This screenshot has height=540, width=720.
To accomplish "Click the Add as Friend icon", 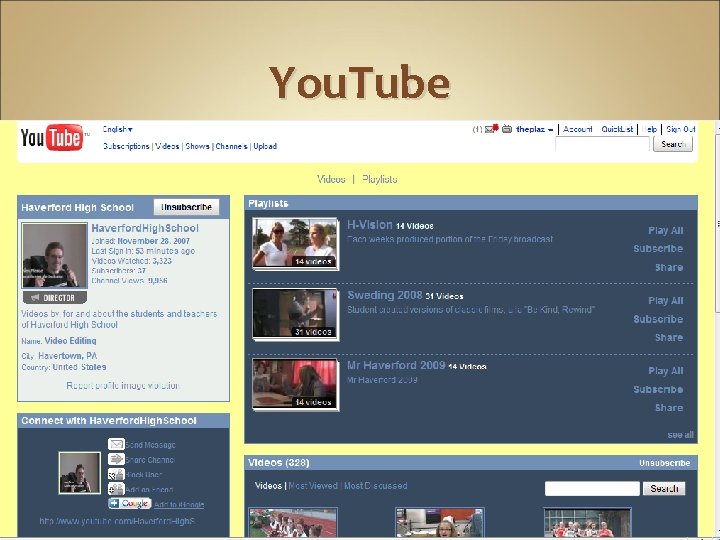I will (x=116, y=489).
